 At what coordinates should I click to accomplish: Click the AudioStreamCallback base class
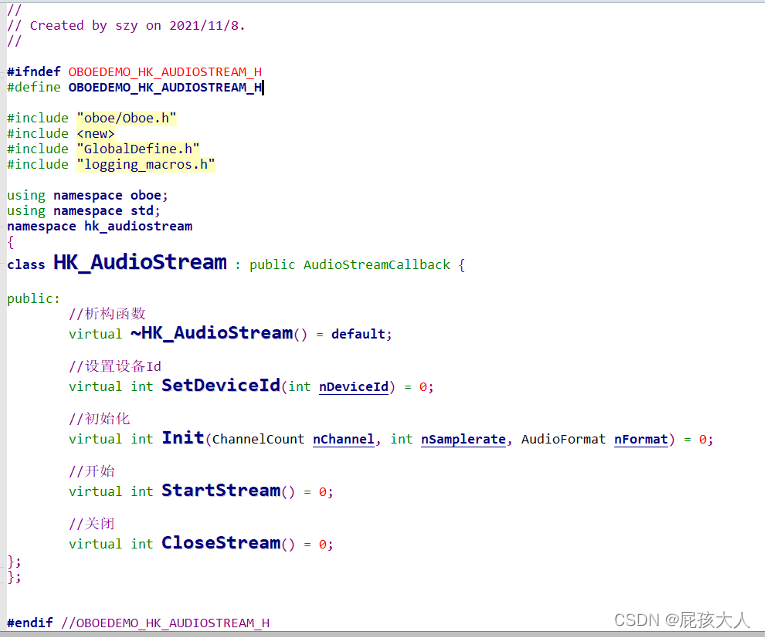pos(377,265)
